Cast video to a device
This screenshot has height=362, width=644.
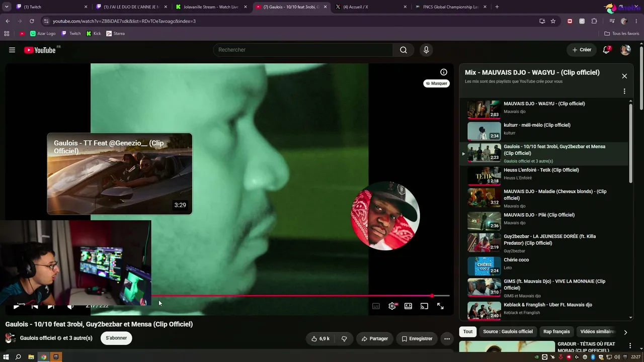(x=424, y=306)
